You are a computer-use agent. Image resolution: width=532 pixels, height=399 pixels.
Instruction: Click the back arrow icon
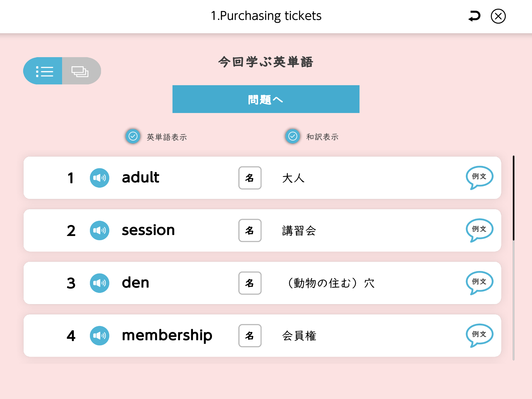(x=474, y=16)
